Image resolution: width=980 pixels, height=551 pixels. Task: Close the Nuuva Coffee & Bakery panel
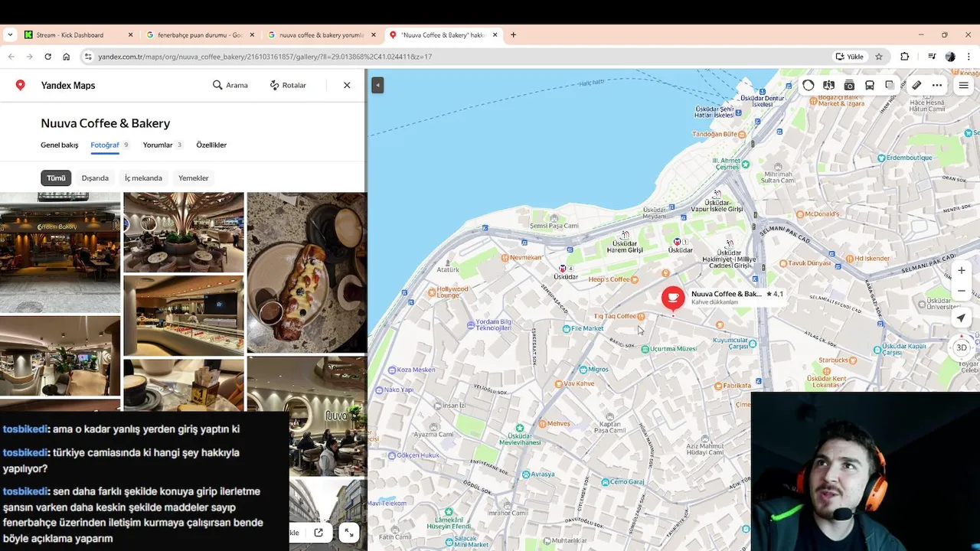point(347,85)
